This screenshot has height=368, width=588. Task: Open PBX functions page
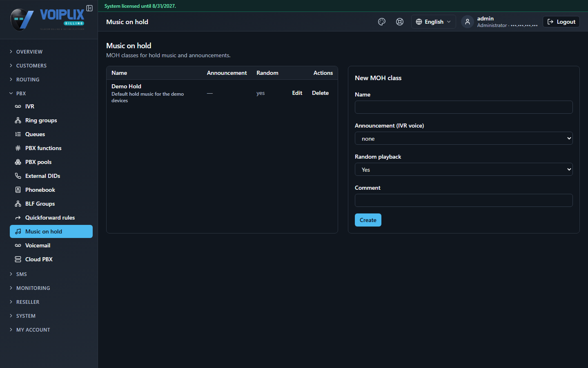click(x=51, y=148)
